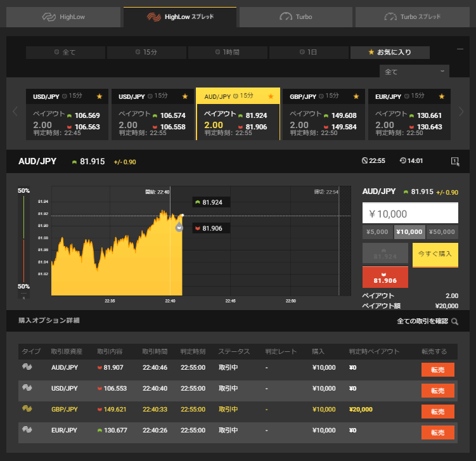This screenshot has width=476, height=461.
Task: Show お気に入り favorites filter
Action: coord(390,53)
